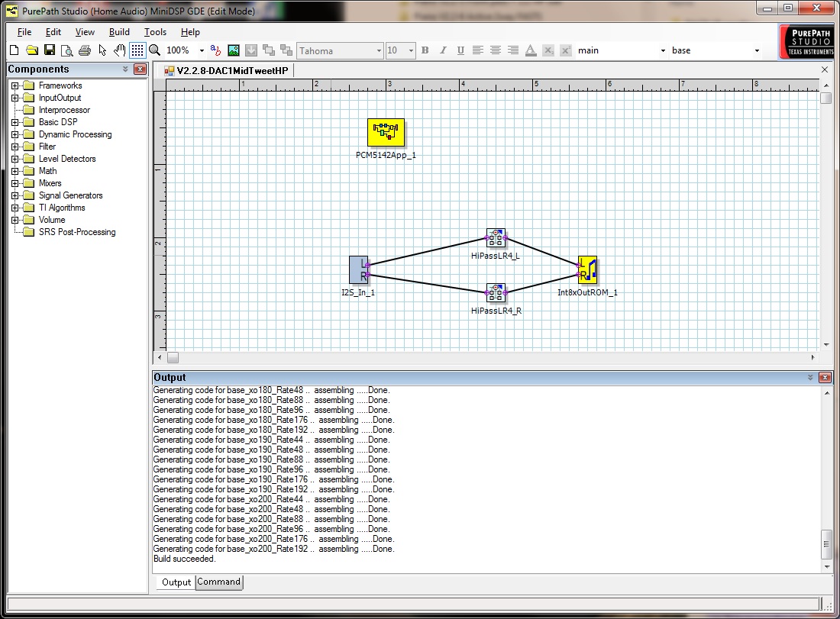Select SRS Post-Processing folder
This screenshot has width=840, height=619.
(77, 232)
